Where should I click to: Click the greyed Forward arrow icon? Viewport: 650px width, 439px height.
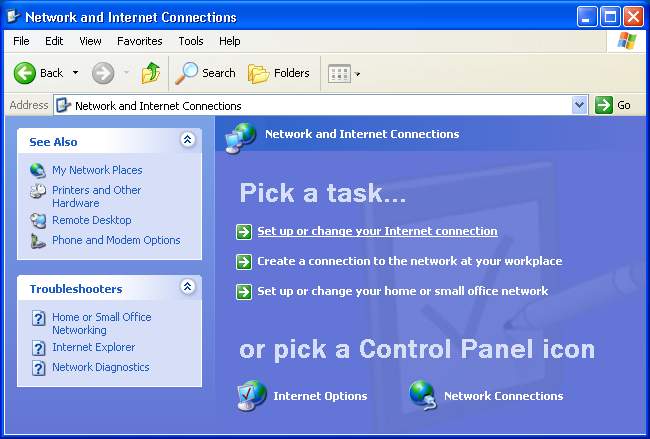[103, 73]
